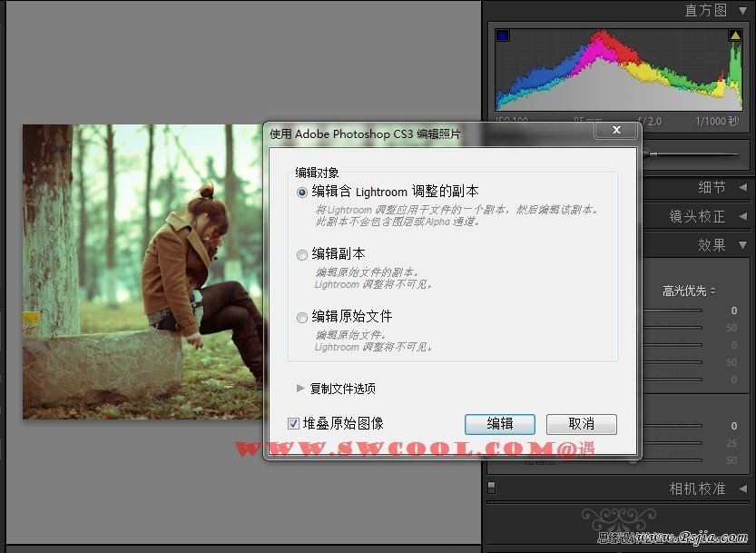Screen dimensions: 756x553
Task: Expand the 镜头校正 lens correction panel
Action: point(743,216)
